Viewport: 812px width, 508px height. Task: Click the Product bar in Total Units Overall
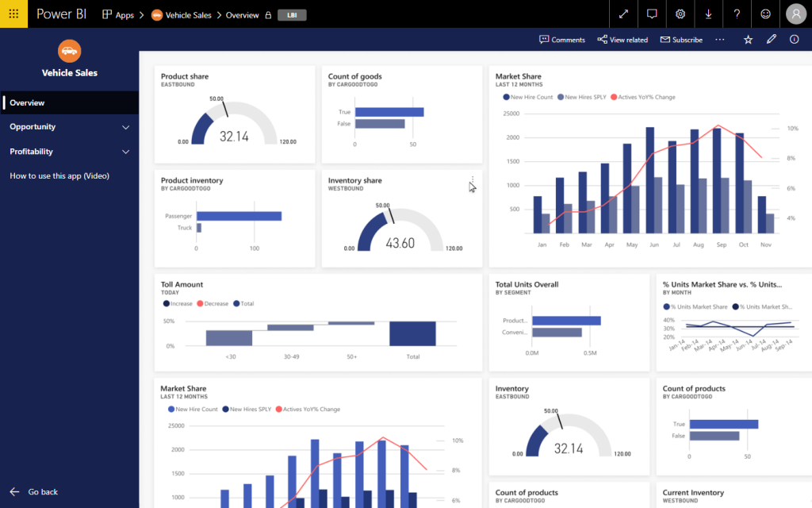pyautogui.click(x=566, y=321)
